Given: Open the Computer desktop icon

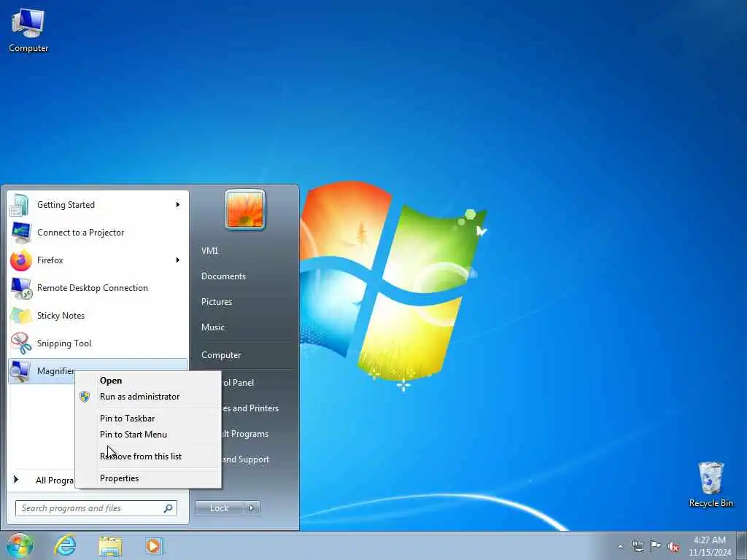Looking at the screenshot, I should (28, 30).
